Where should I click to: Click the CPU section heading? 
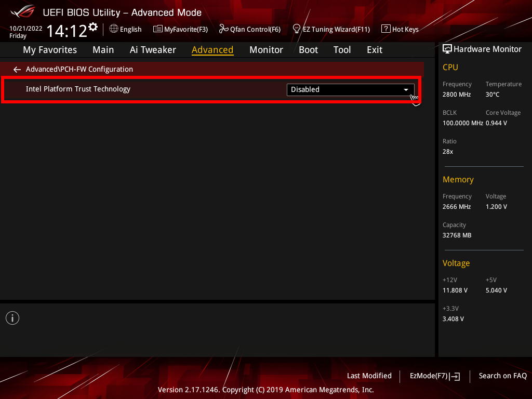point(450,67)
